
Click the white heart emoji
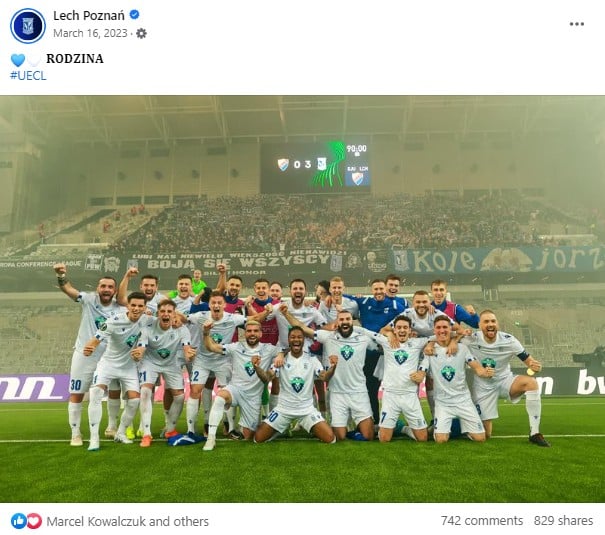pos(35,60)
